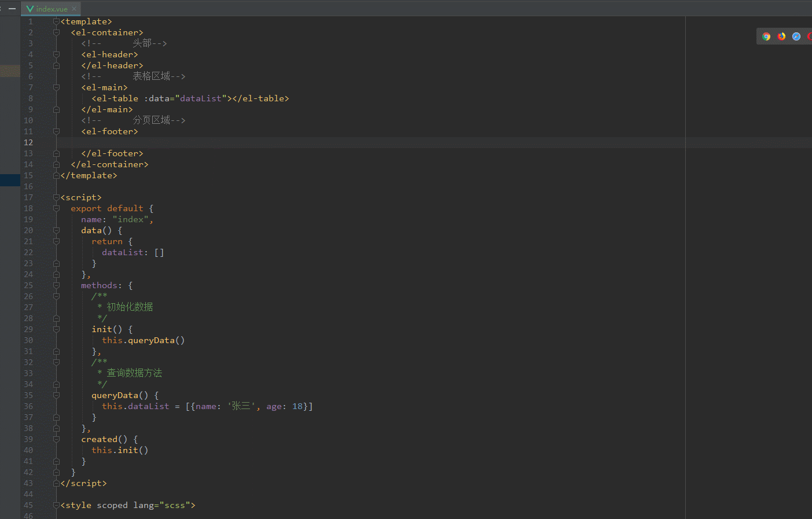The image size is (812, 519).
Task: Click the 初始化数据 comment text
Action: 130,307
